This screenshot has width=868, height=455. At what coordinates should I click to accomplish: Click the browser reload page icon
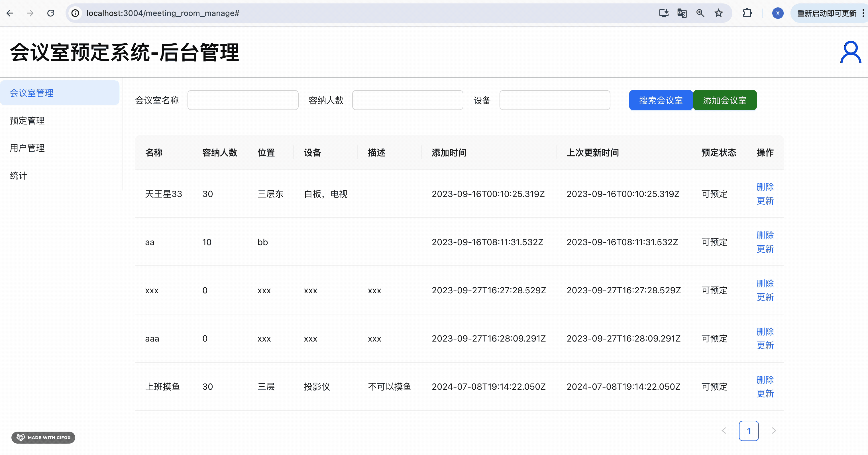point(50,13)
